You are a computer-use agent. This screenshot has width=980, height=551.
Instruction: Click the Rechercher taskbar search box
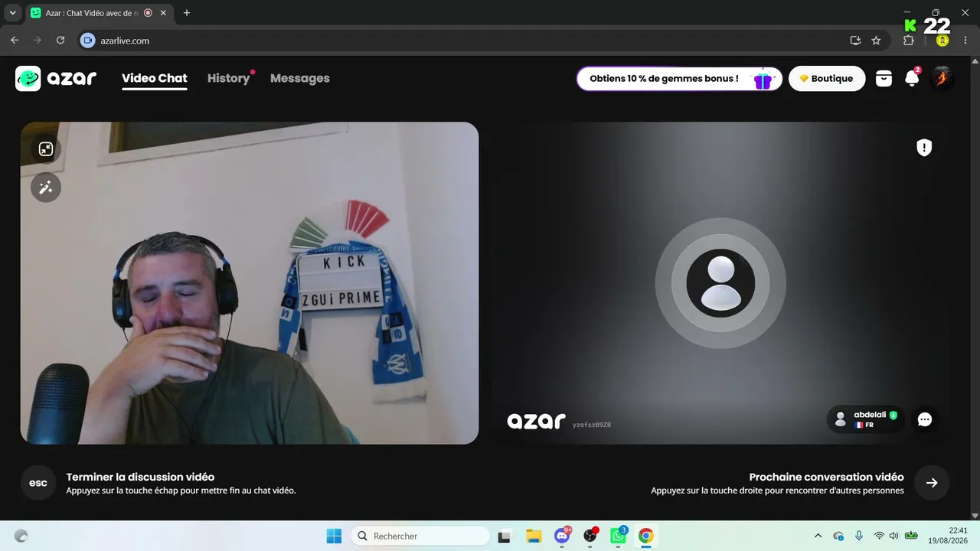[420, 536]
